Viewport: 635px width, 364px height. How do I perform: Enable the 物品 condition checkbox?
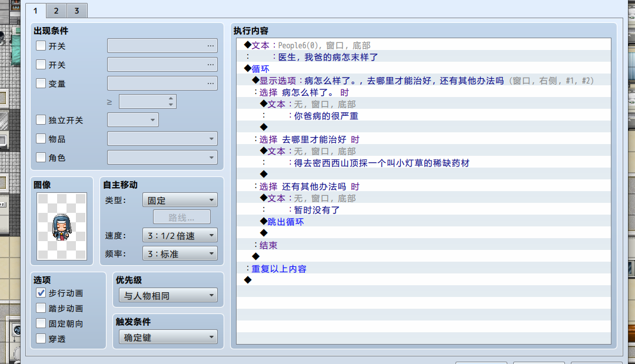tap(41, 139)
